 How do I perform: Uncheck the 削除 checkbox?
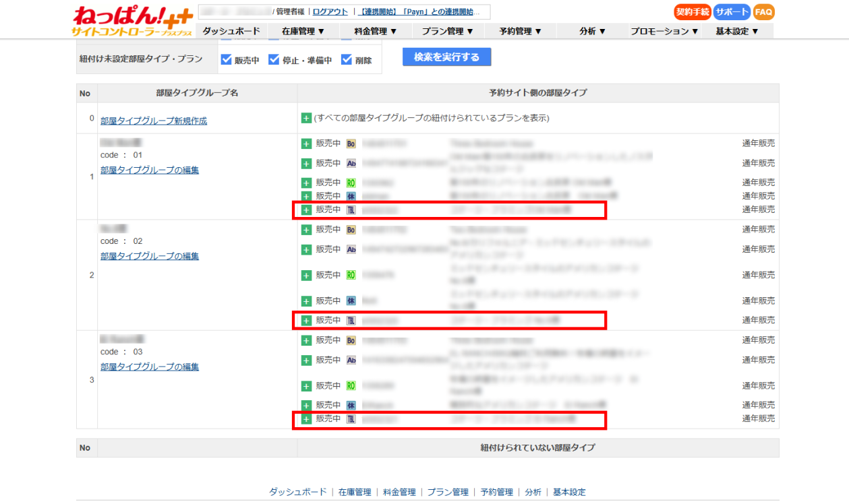347,60
